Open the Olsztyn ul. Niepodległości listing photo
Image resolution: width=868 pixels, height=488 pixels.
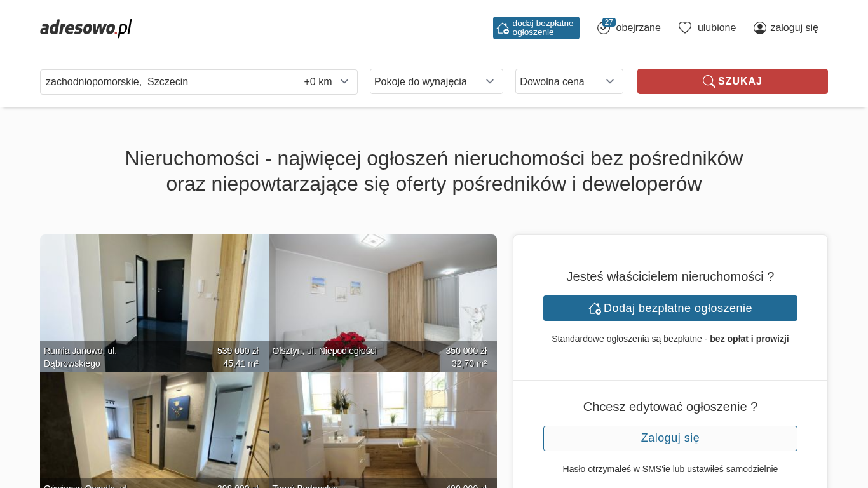(383, 303)
